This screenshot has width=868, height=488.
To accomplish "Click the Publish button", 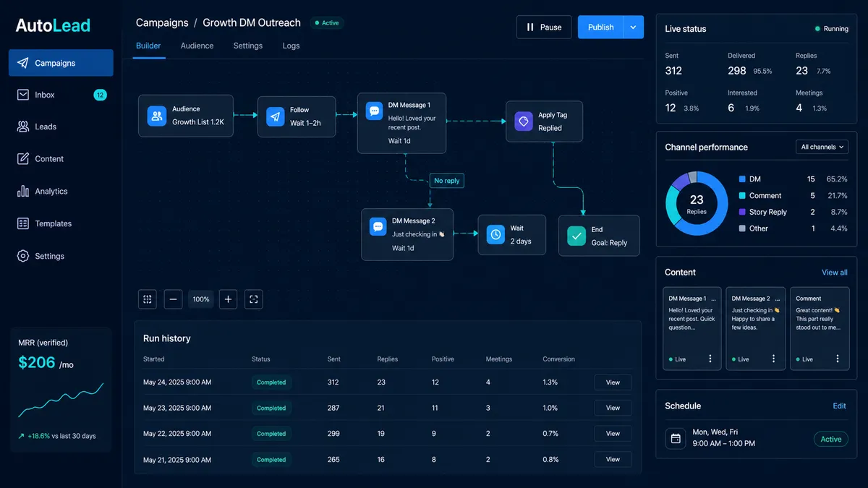I will [600, 27].
